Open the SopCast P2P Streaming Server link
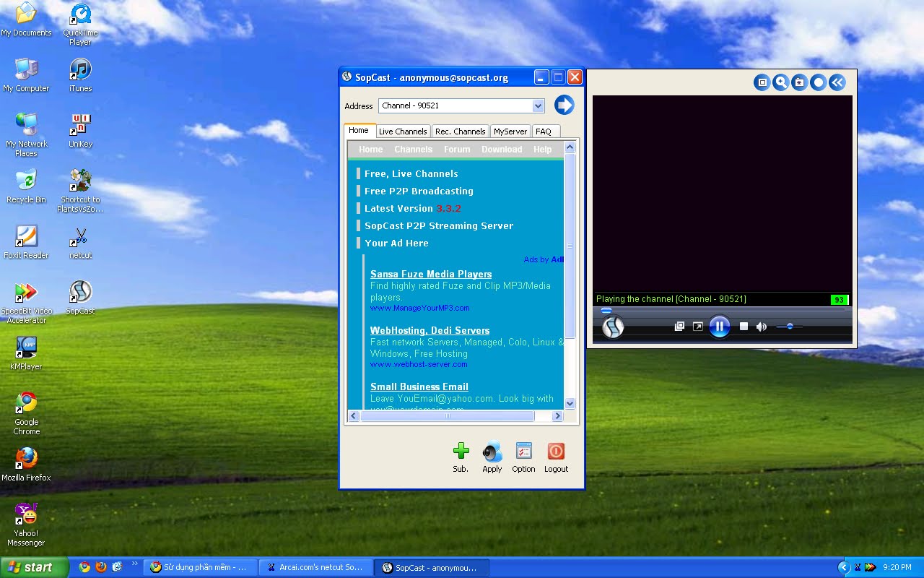 439,225
